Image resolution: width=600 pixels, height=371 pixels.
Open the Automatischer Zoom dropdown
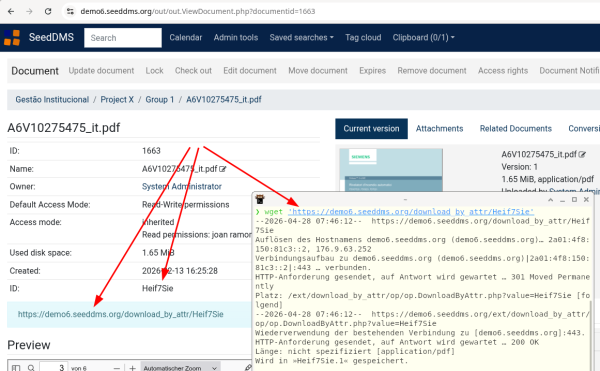click(x=181, y=368)
